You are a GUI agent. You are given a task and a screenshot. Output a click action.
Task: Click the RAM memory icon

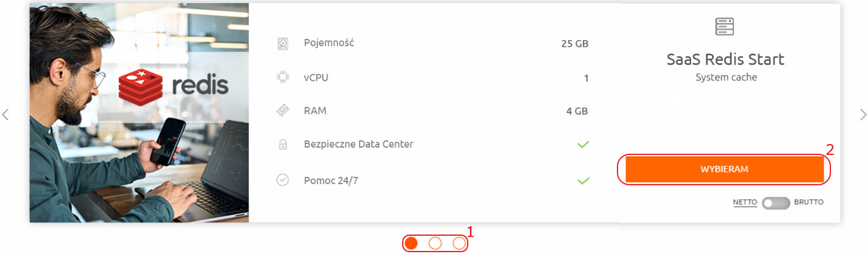coord(283,111)
